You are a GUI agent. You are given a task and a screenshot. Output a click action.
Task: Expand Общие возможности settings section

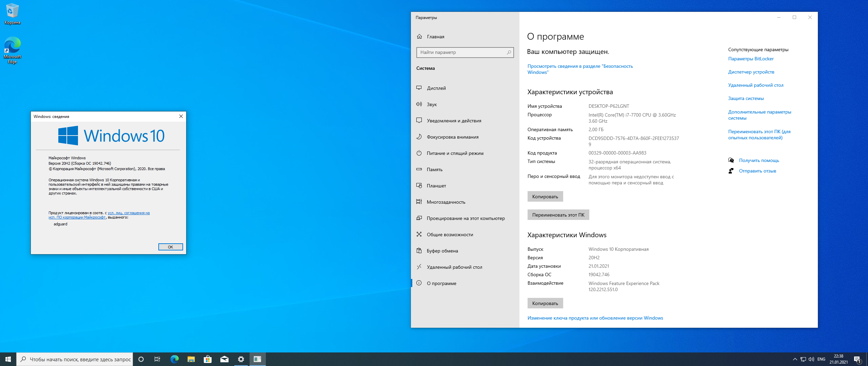pyautogui.click(x=450, y=235)
